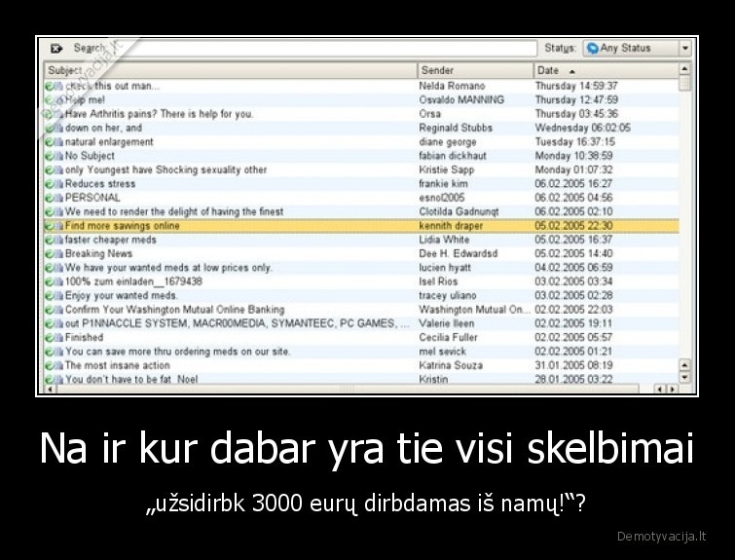The image size is (735, 560).
Task: Click sender 'Kristie Sapp'
Action: [447, 169]
